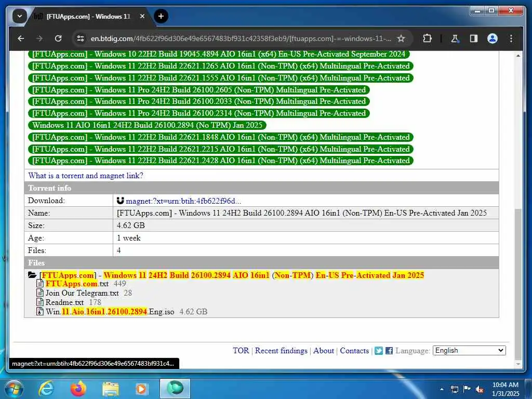The image size is (532, 399).
Task: Click the magnet download link
Action: [183, 201]
